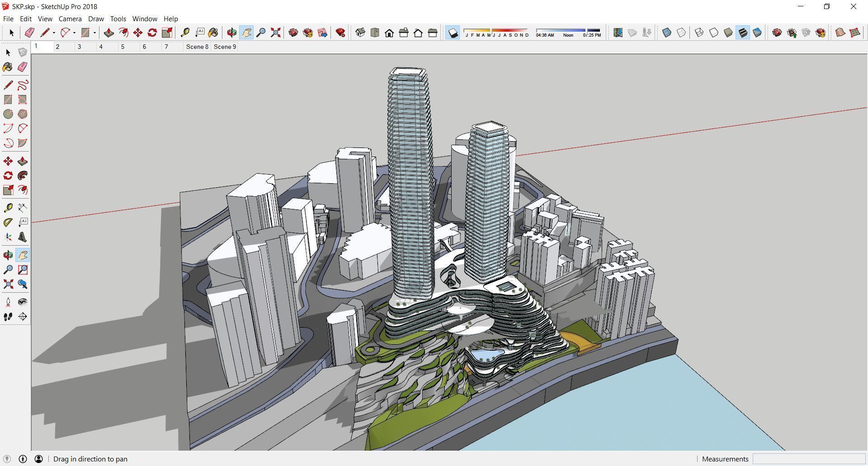Switch display to Wireframe style

coord(700,33)
